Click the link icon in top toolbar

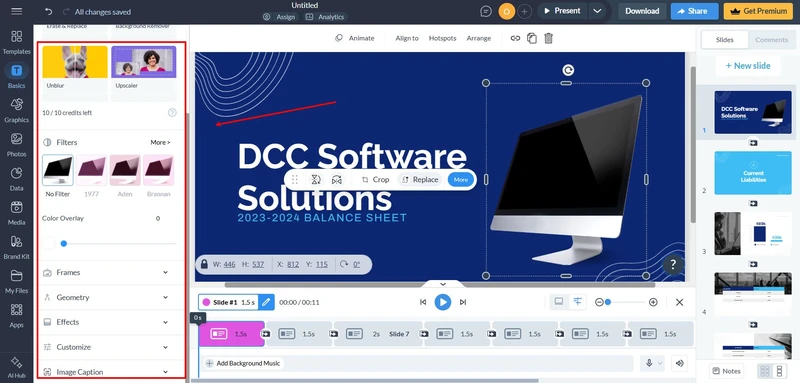point(515,38)
